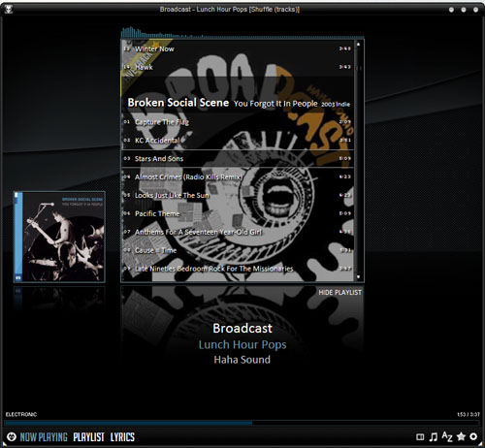This screenshot has width=485, height=448.
Task: Click the Broken Social Scene album cover thumbnail
Action: [x=59, y=237]
